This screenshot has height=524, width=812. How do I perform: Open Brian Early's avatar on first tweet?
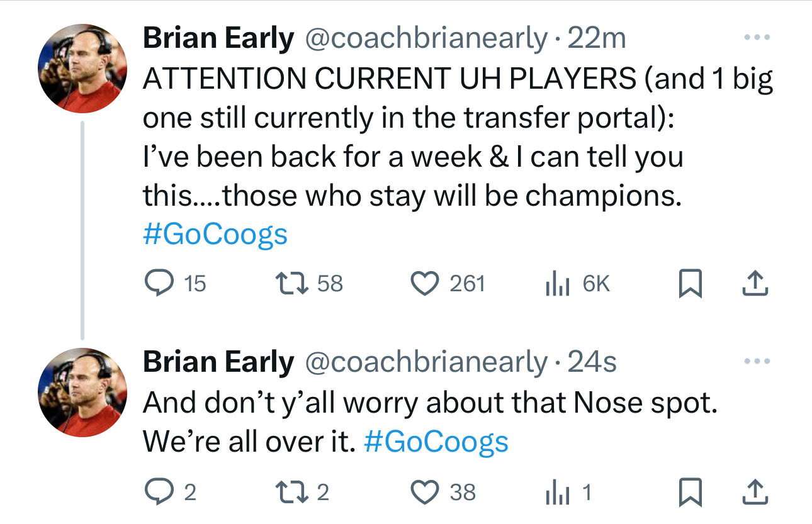click(83, 69)
